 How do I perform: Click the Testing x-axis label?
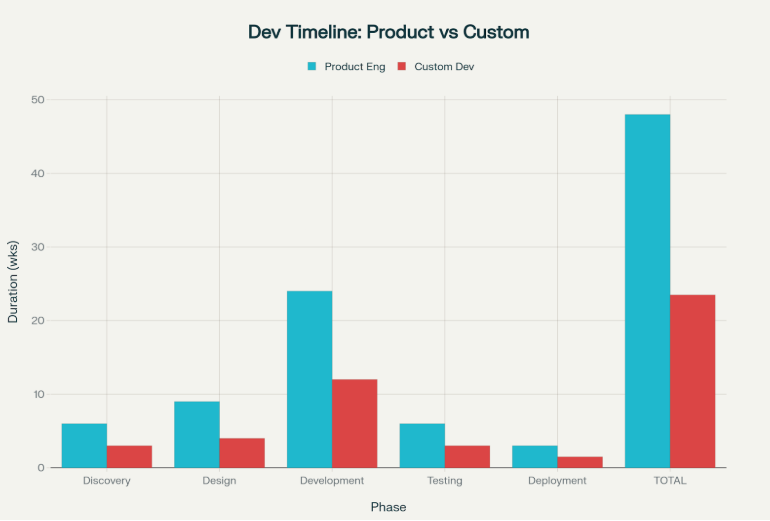point(444,481)
